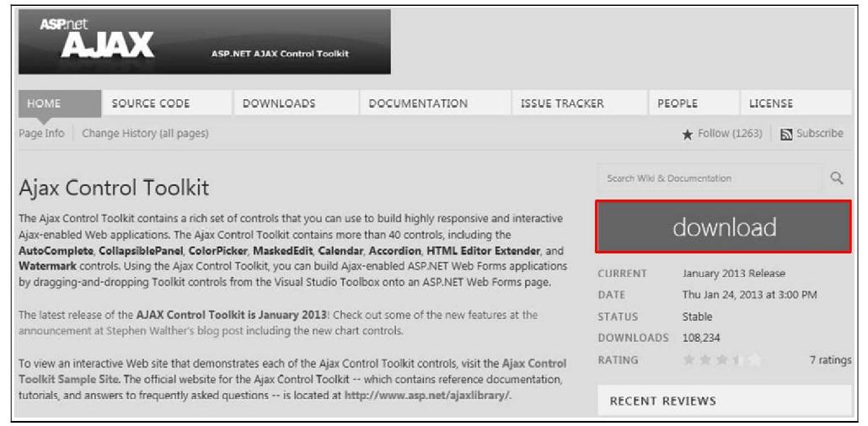Open the SOURCE CODE tab
Screen dimensions: 868x426
point(167,104)
